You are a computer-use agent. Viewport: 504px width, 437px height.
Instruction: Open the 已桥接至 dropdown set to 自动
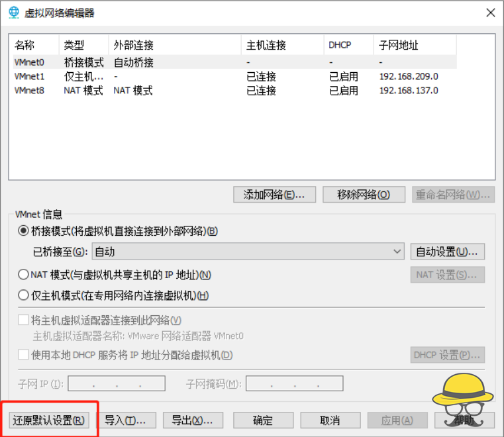pos(248,252)
